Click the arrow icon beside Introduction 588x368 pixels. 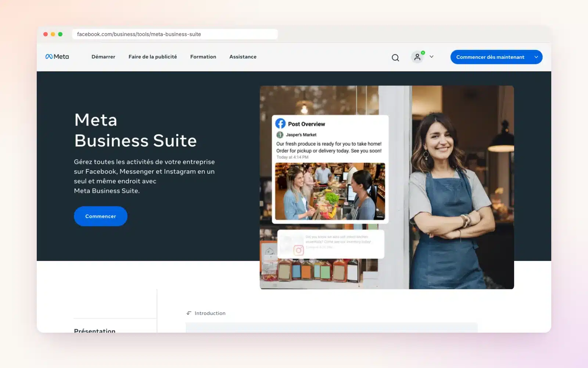[x=189, y=313]
